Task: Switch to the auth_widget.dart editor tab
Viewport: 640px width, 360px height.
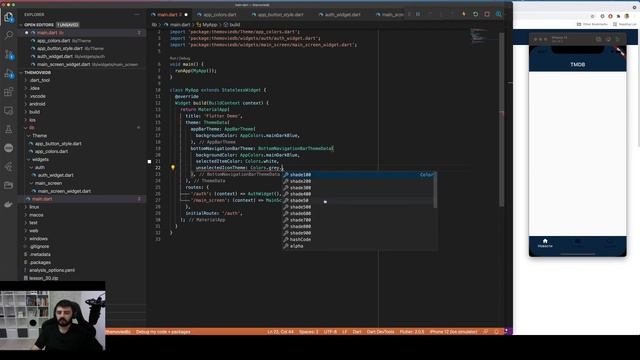Action: (x=342, y=15)
